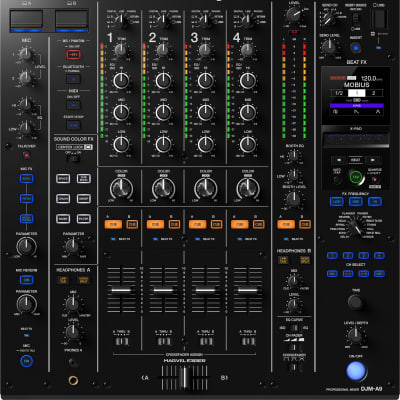This screenshot has width=400, height=400.
Task: Select the 1/2 beat value on the display
Action: coord(339,93)
